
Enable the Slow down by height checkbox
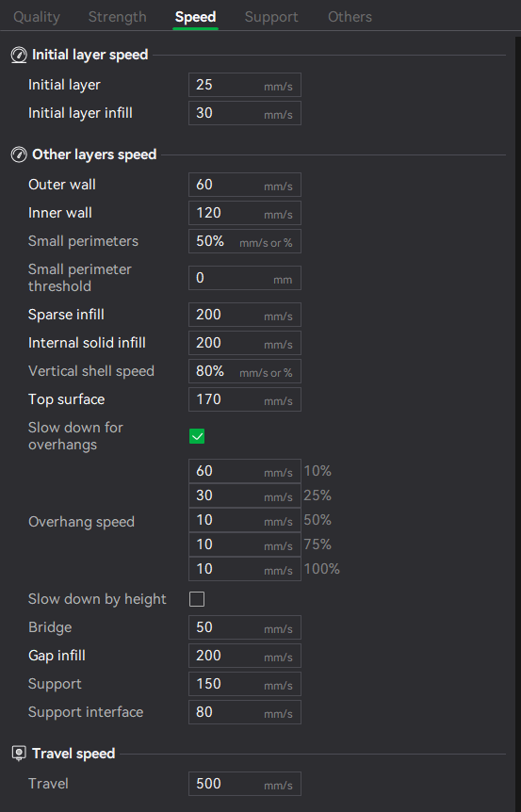click(197, 599)
